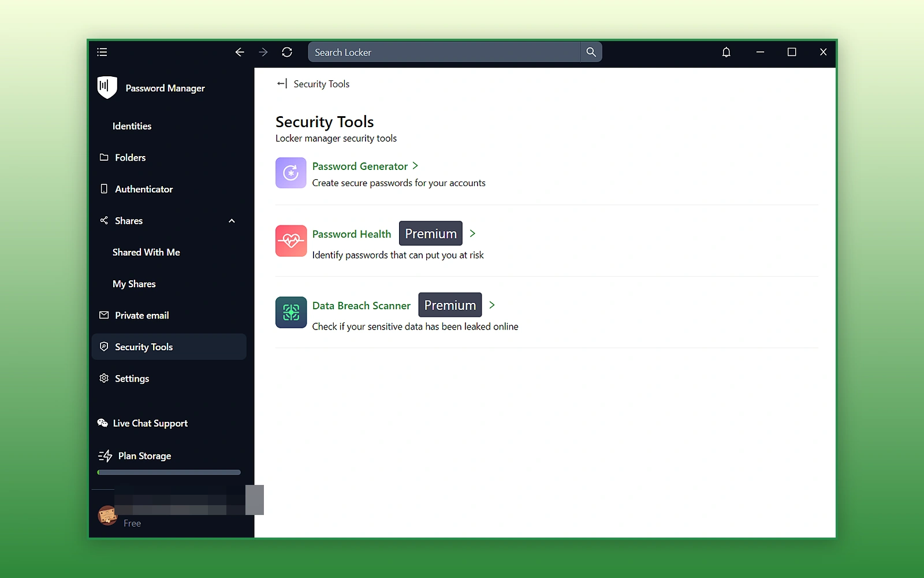Screen dimensions: 924x578
Task: Open the Password Health link
Action: pos(352,234)
